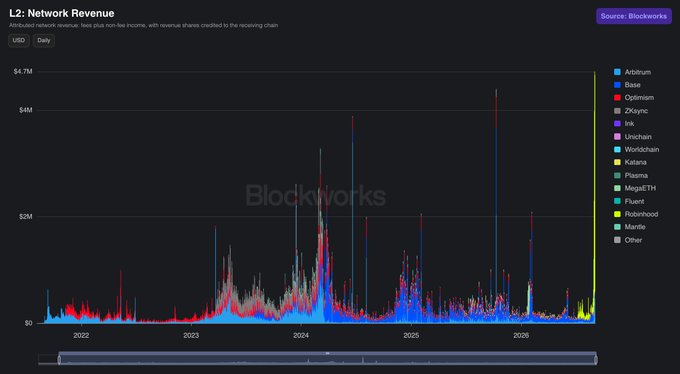Click the 2022 x-axis label

(81, 335)
